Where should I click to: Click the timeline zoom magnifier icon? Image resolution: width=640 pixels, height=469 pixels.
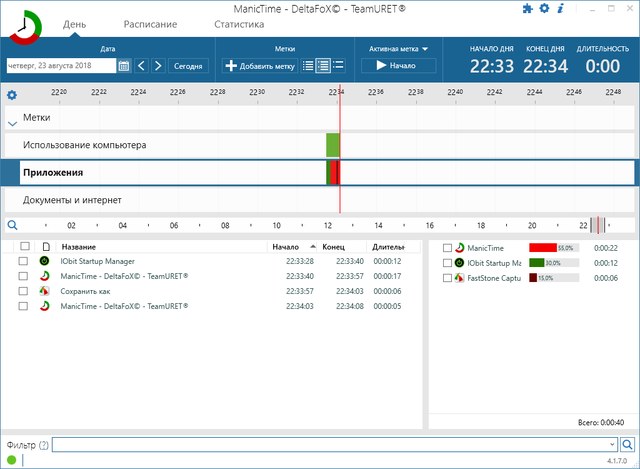[x=12, y=225]
